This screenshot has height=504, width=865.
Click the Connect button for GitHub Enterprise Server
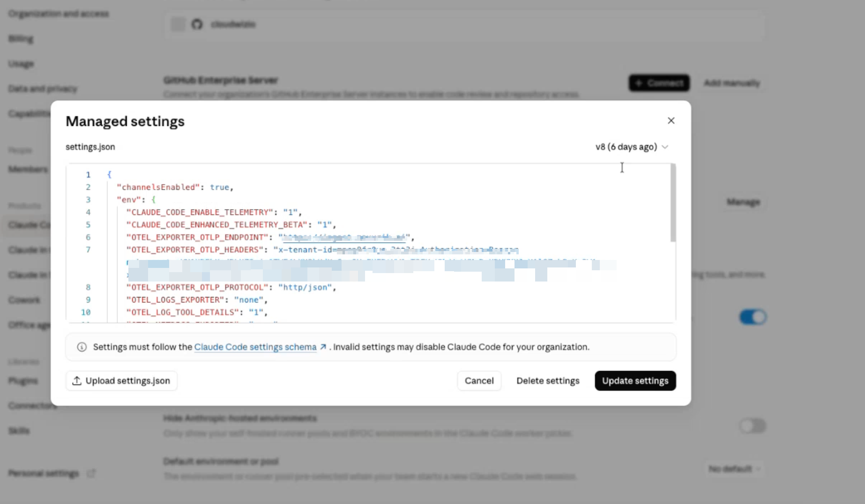[659, 83]
